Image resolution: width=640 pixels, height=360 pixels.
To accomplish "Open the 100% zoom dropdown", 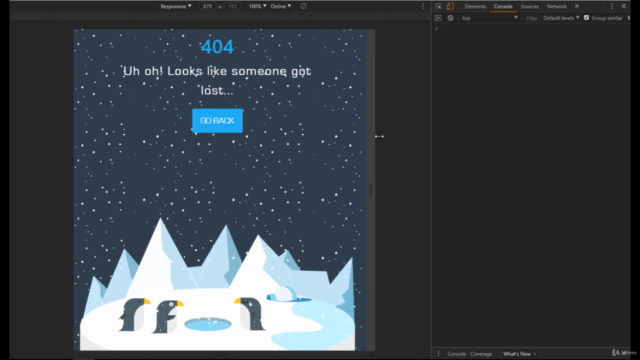I will point(258,7).
